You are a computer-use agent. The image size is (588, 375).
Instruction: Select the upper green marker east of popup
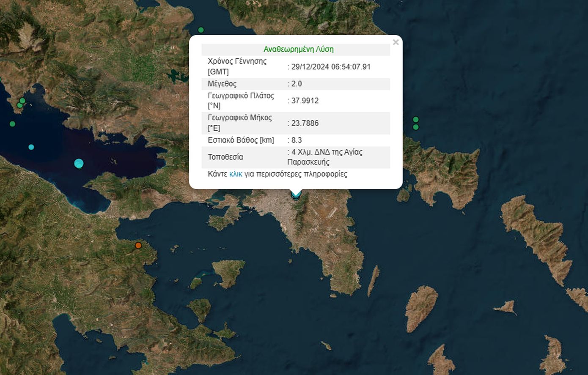(416, 120)
